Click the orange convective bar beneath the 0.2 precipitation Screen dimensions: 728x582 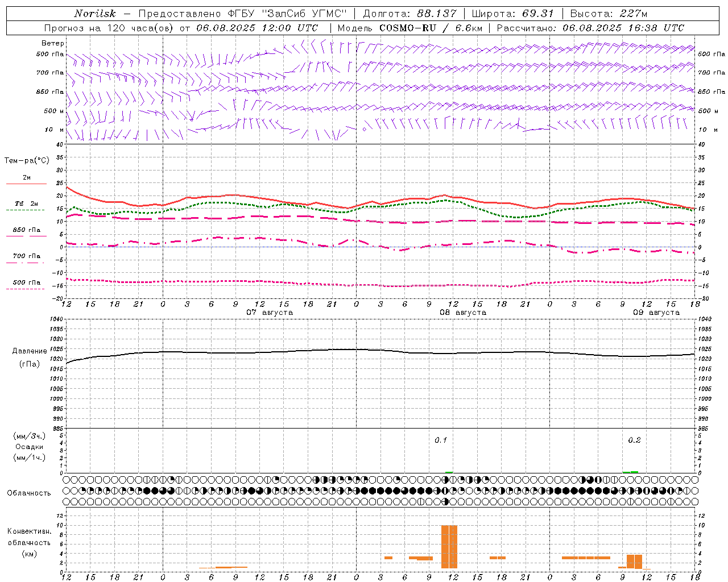click(634, 562)
